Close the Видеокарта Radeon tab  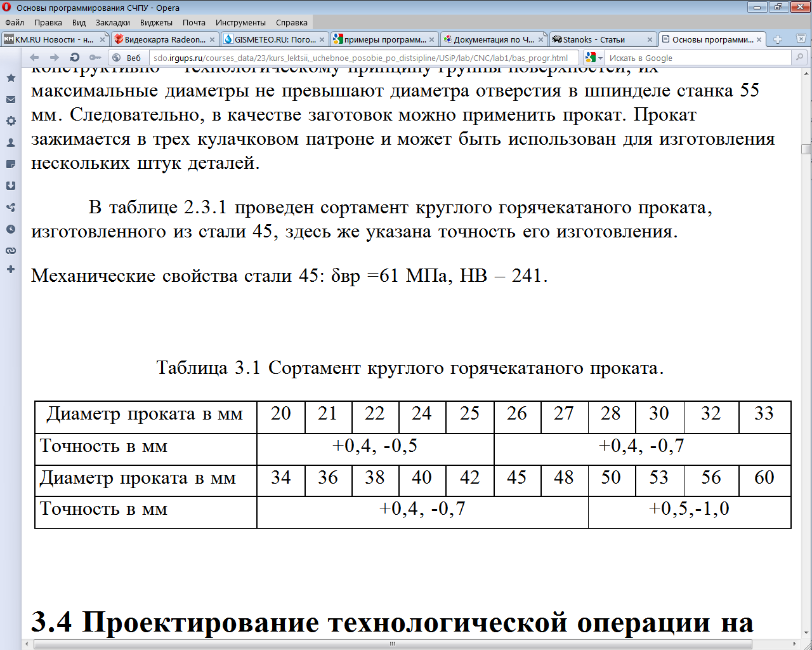pyautogui.click(x=212, y=39)
